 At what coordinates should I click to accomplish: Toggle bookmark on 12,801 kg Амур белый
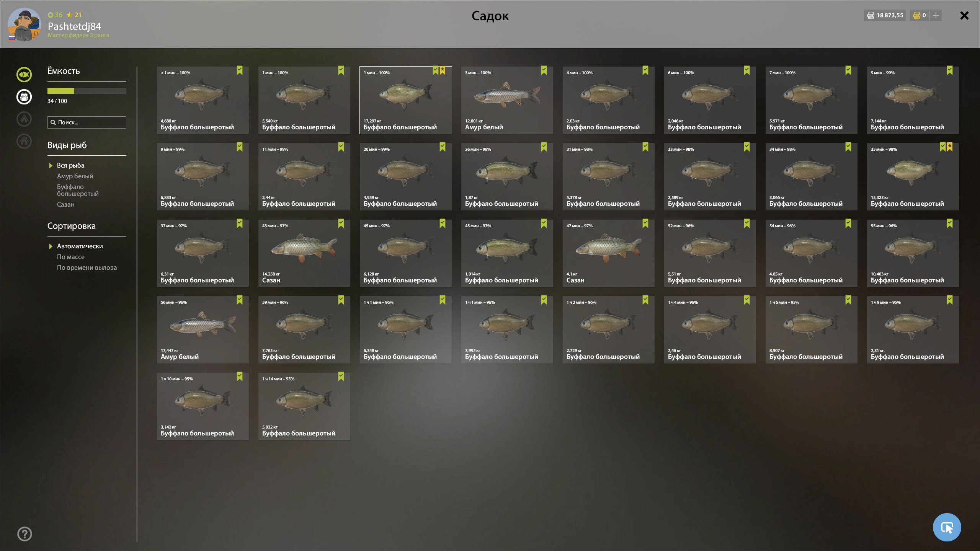pyautogui.click(x=544, y=70)
